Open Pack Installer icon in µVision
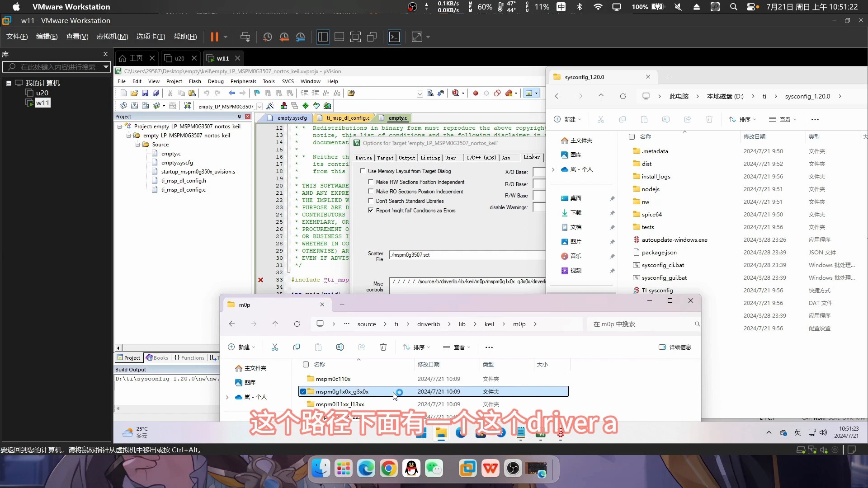 327,106
